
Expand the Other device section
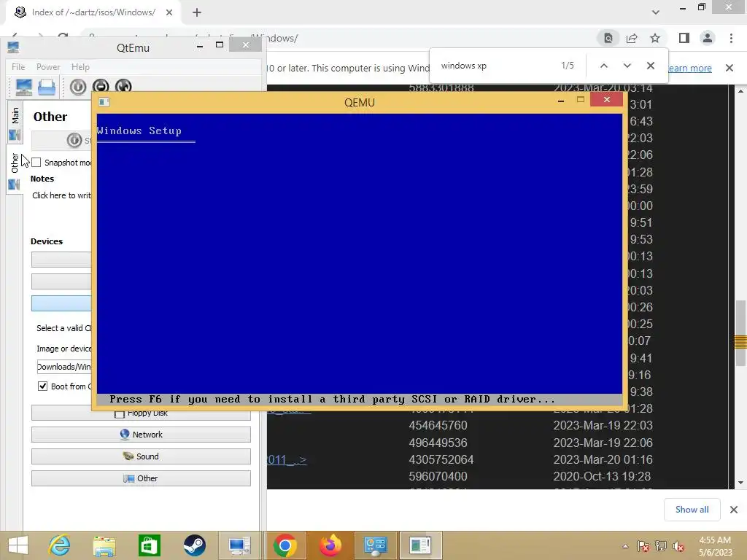click(141, 478)
